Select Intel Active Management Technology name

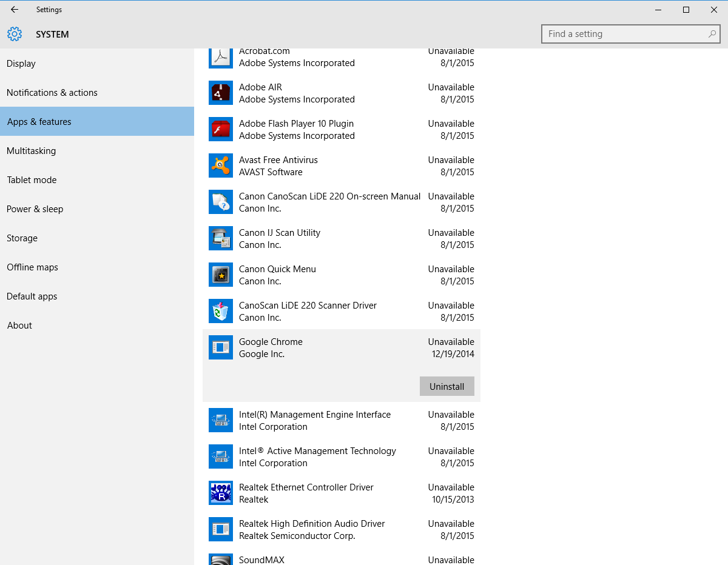[x=317, y=451]
